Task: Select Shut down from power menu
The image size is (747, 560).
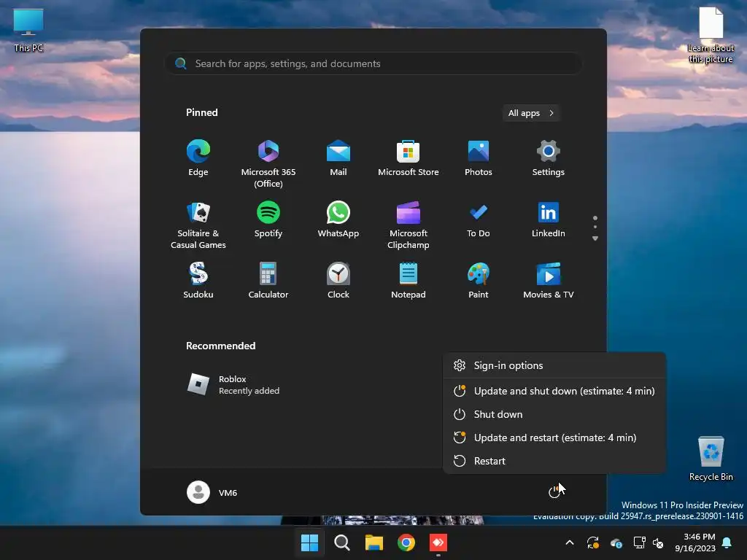Action: [x=554, y=414]
